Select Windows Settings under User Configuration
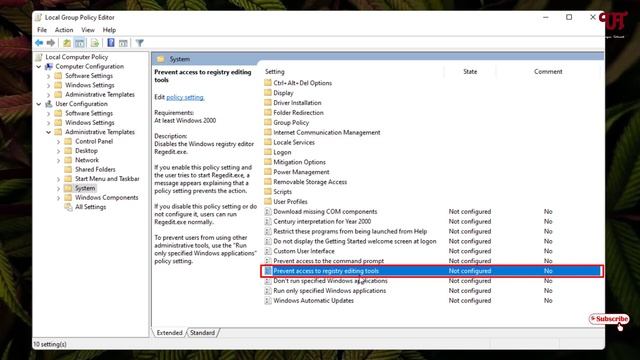Image resolution: width=640 pixels, height=360 pixels. (x=89, y=122)
